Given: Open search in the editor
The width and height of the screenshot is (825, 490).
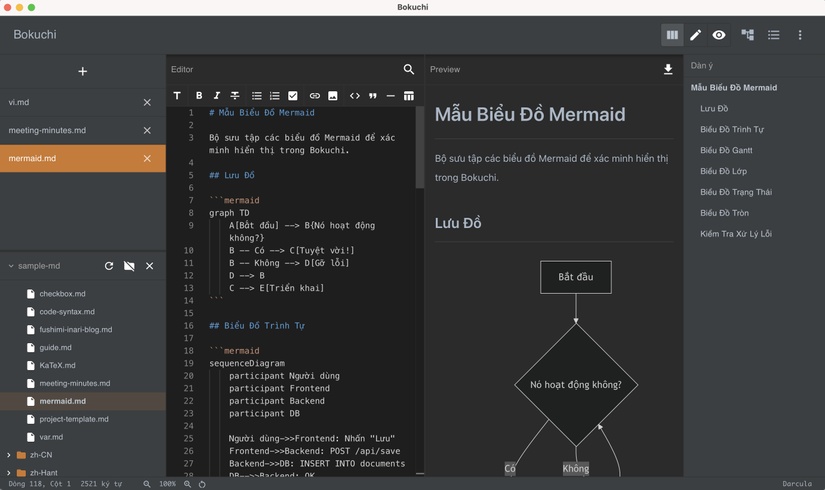Looking at the screenshot, I should 409,69.
